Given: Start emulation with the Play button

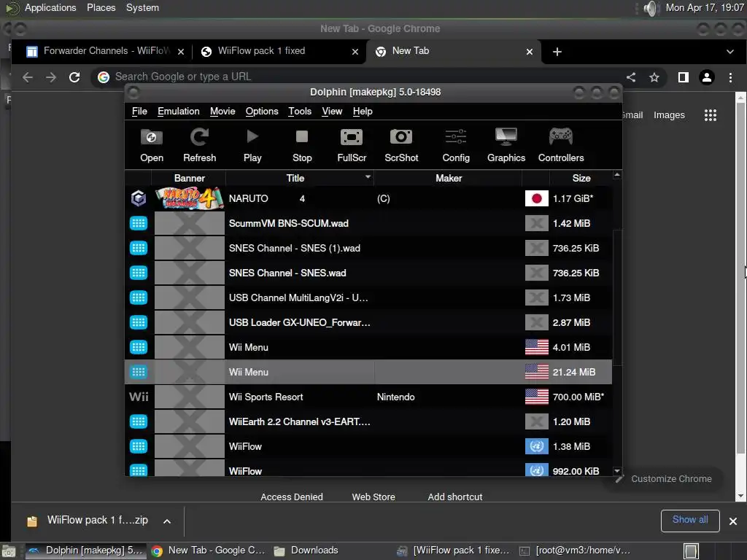Looking at the screenshot, I should click(252, 145).
